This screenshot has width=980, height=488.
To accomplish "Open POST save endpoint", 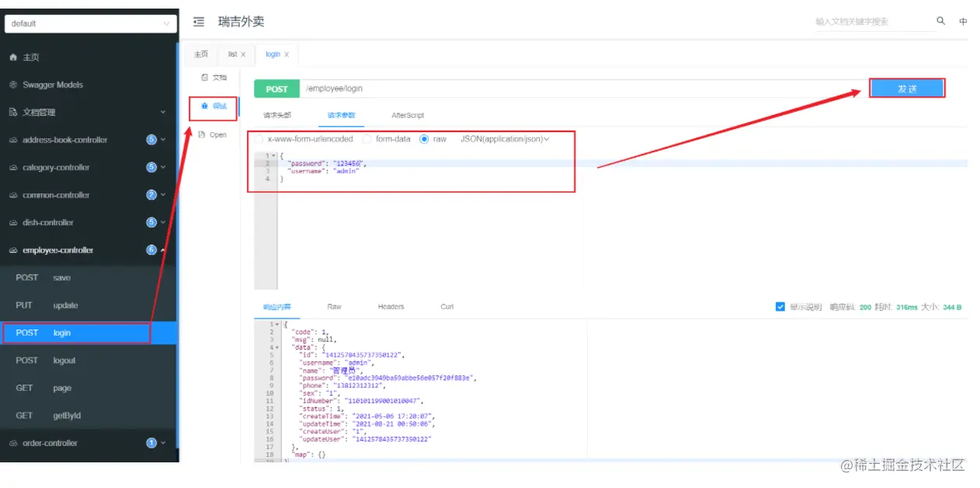I will point(89,278).
